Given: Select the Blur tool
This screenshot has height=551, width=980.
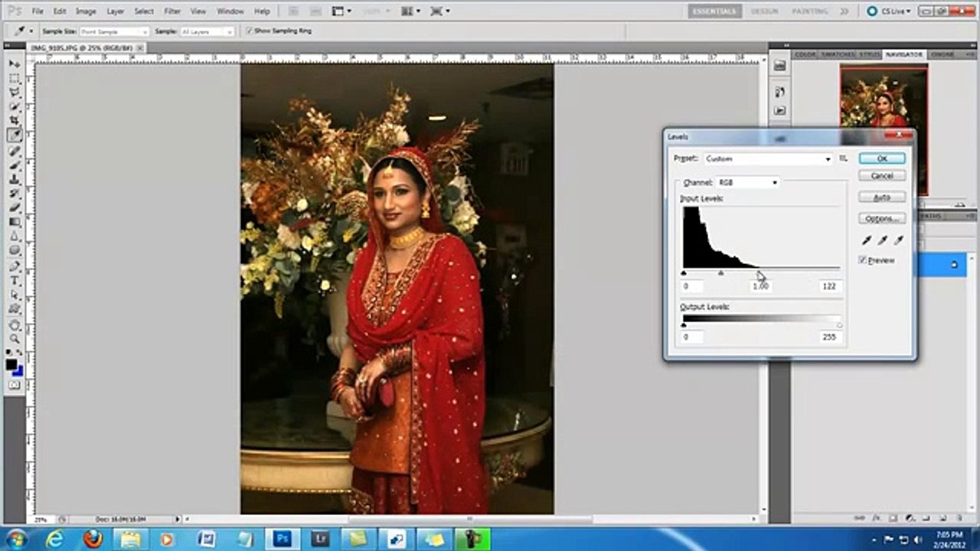Looking at the screenshot, I should (x=15, y=236).
